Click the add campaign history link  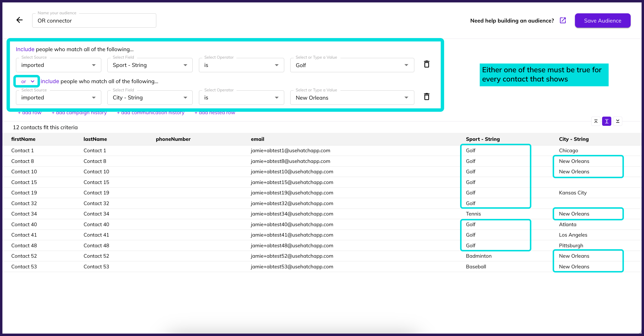coord(79,113)
